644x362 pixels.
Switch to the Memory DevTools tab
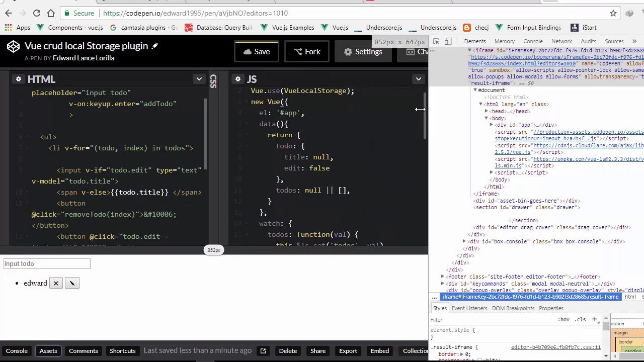pyautogui.click(x=504, y=41)
